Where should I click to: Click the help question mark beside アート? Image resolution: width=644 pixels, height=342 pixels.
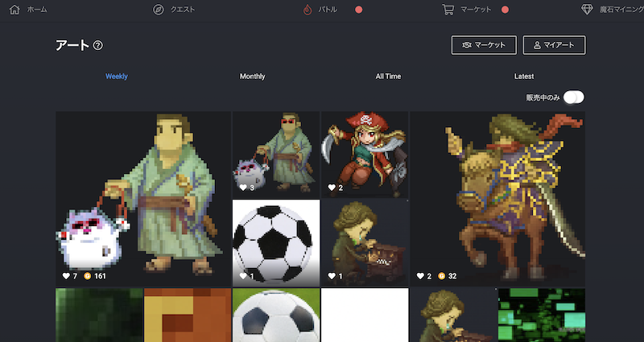(97, 45)
